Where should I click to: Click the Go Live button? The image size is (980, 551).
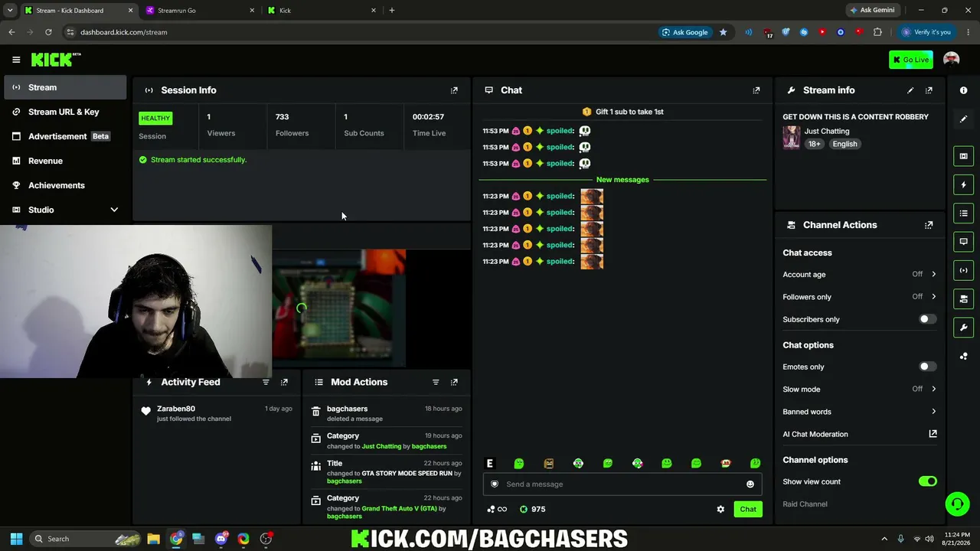(910, 60)
